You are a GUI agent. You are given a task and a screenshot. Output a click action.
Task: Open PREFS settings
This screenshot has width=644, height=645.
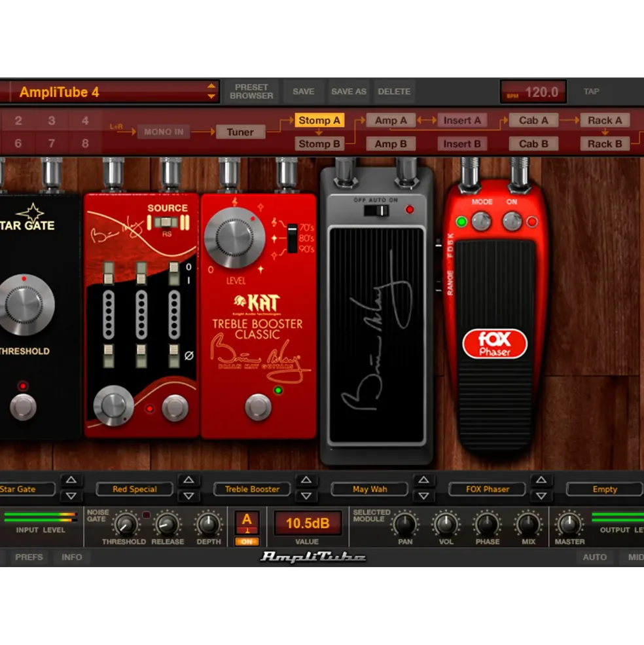click(x=29, y=557)
